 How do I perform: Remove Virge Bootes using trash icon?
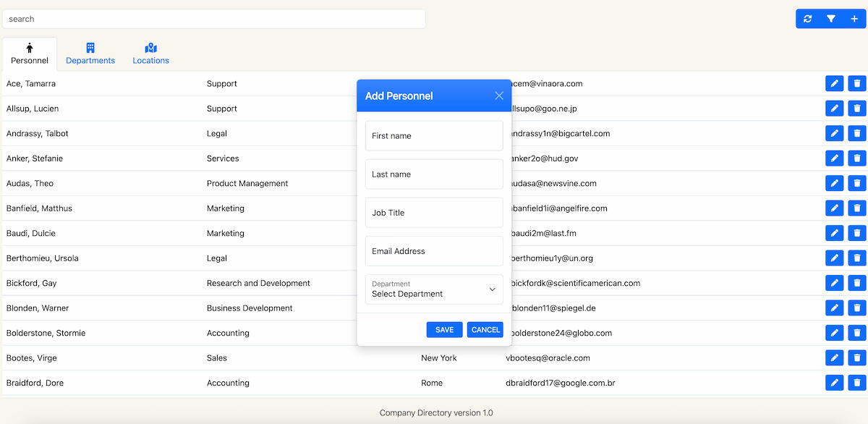(x=857, y=358)
